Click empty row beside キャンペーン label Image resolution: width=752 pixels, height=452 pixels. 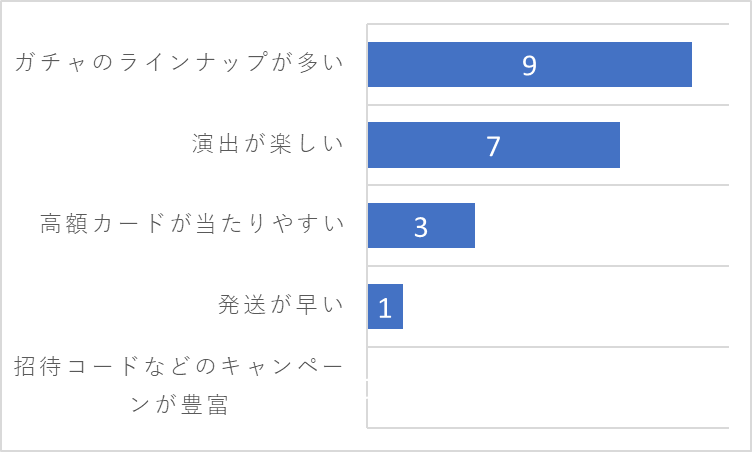click(x=548, y=387)
